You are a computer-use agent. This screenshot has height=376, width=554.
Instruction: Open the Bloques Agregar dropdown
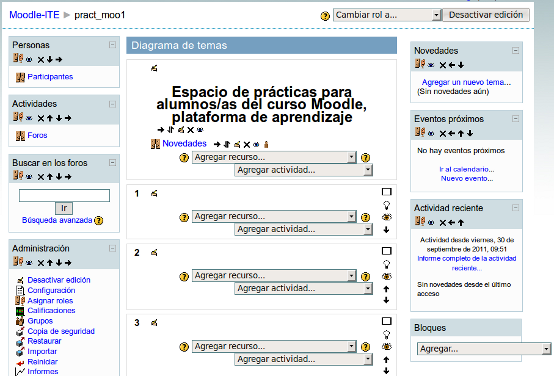click(484, 349)
